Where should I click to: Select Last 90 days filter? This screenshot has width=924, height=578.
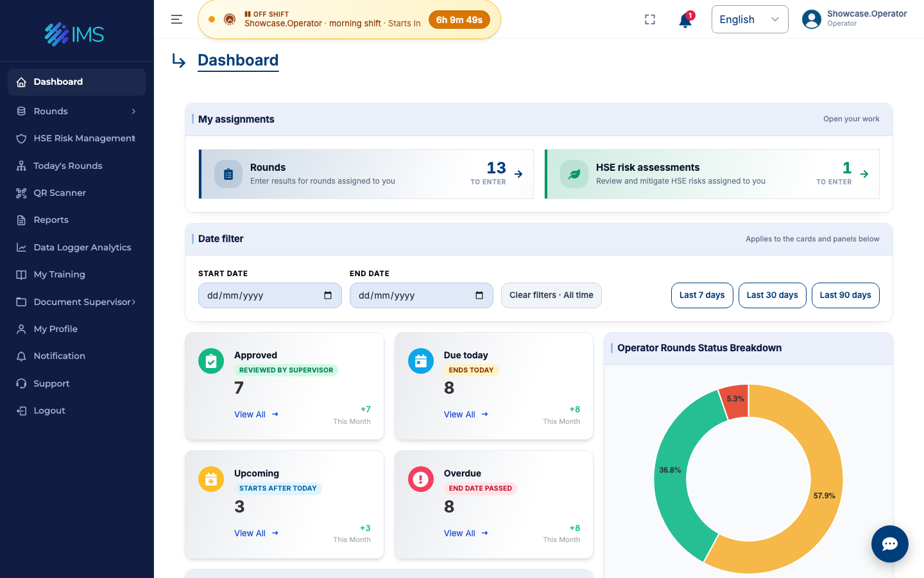(x=846, y=295)
